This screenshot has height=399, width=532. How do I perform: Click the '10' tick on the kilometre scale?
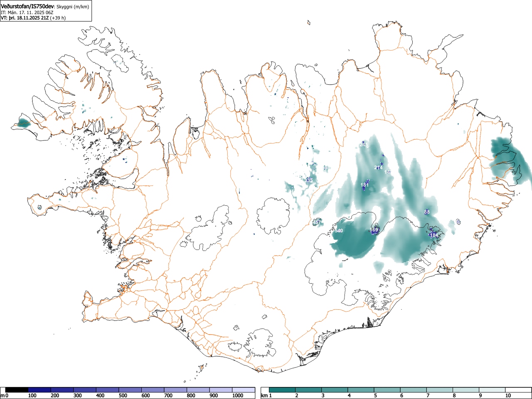pos(507,396)
